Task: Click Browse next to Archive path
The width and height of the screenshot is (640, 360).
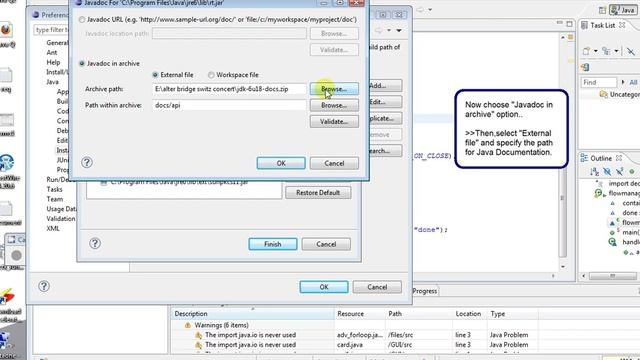Action: (334, 89)
